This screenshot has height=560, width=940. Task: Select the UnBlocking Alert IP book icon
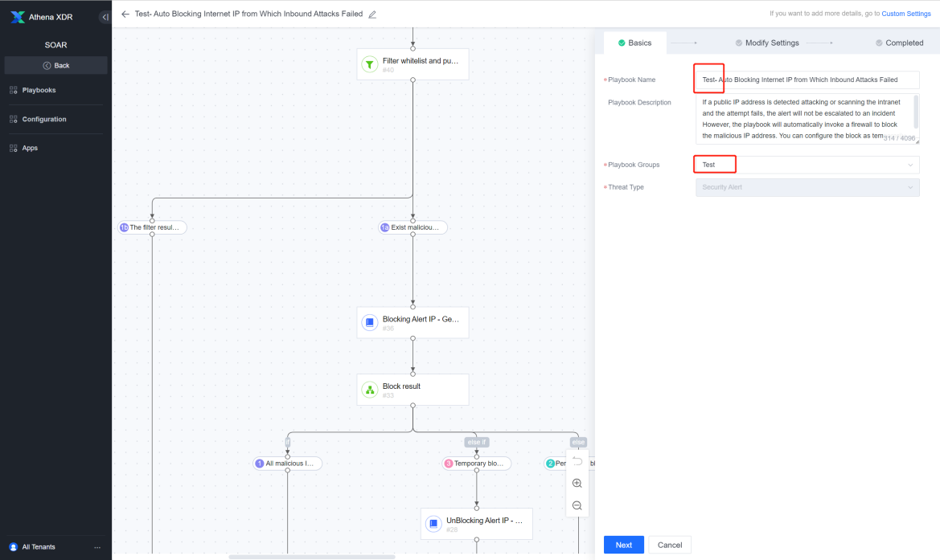click(x=433, y=524)
